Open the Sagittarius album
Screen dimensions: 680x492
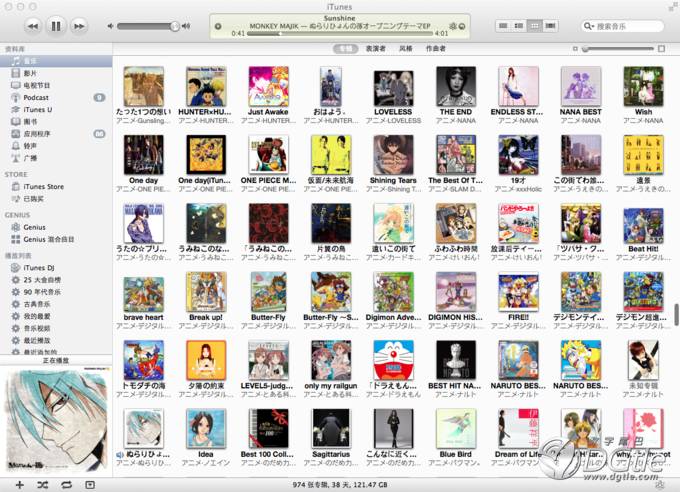coord(331,429)
